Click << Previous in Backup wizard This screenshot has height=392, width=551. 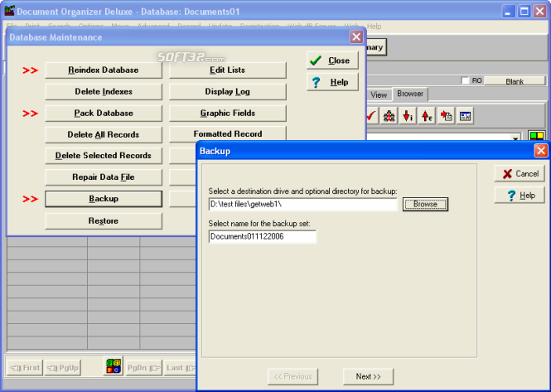click(x=292, y=376)
